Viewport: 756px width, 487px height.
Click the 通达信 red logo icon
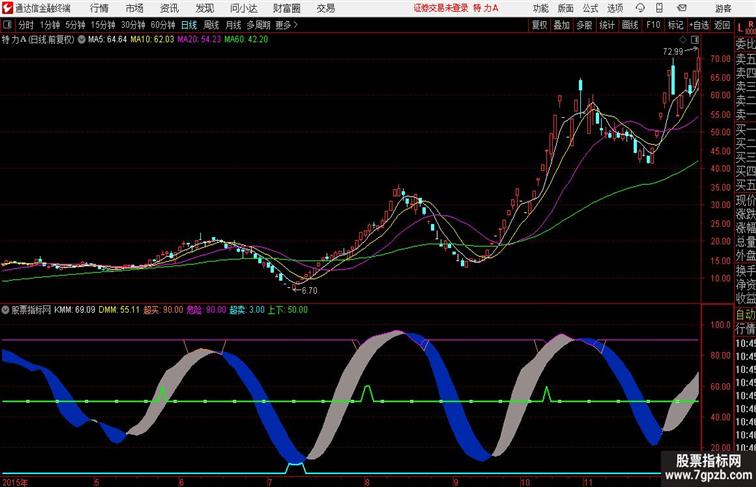pos(7,8)
